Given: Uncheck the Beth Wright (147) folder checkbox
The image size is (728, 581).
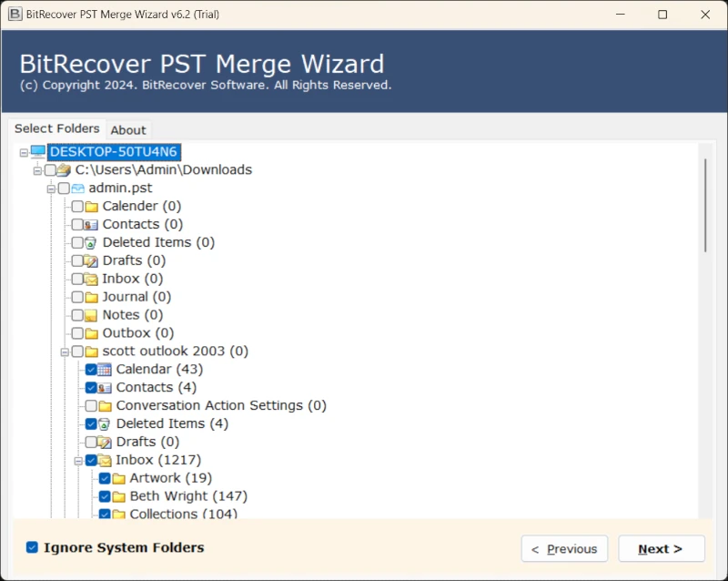Looking at the screenshot, I should [105, 496].
